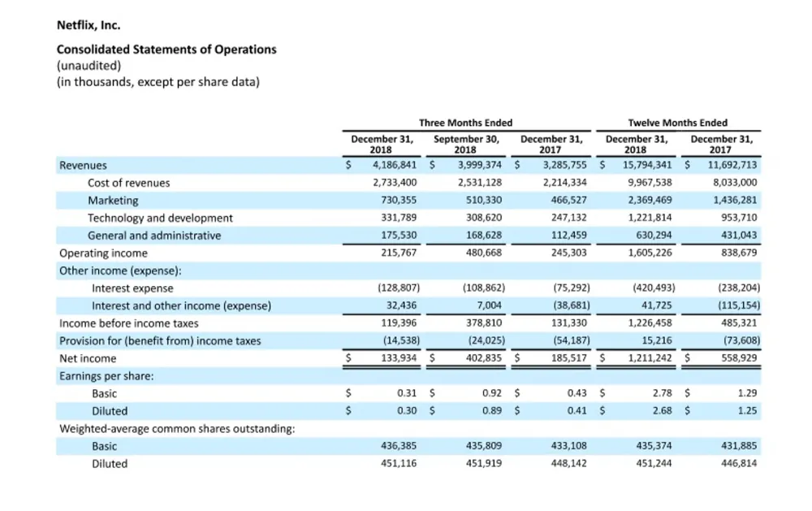
Task: Click the '(unaudited)' note
Action: tap(89, 66)
